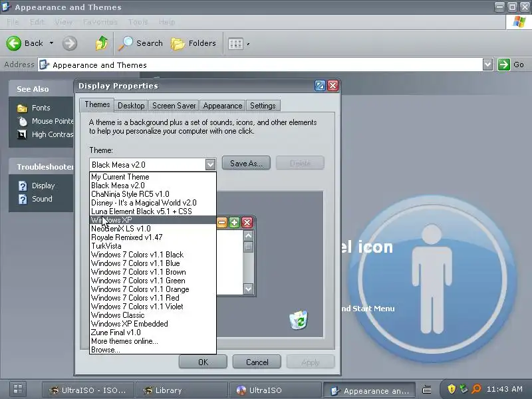Select Luna Element Black v5.1 + CSS
The height and width of the screenshot is (399, 532).
pos(153,211)
